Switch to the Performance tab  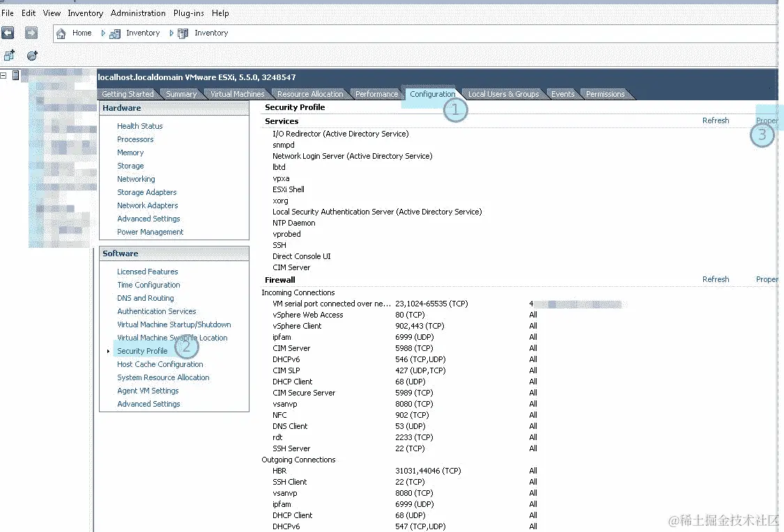point(376,94)
